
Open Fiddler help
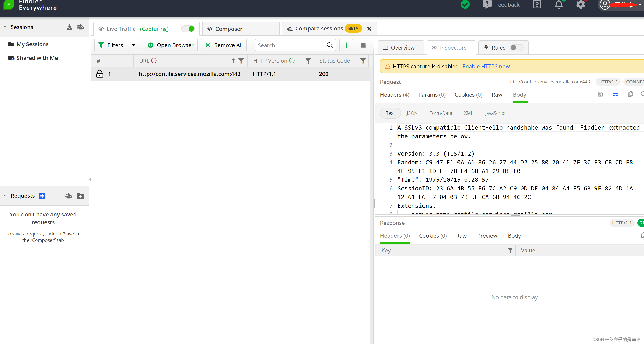tap(536, 5)
